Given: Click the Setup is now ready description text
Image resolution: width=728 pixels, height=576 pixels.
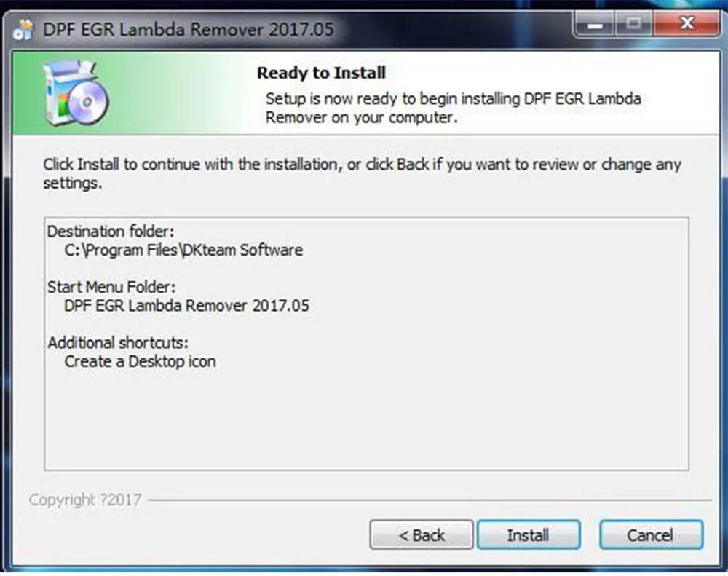Looking at the screenshot, I should [453, 108].
